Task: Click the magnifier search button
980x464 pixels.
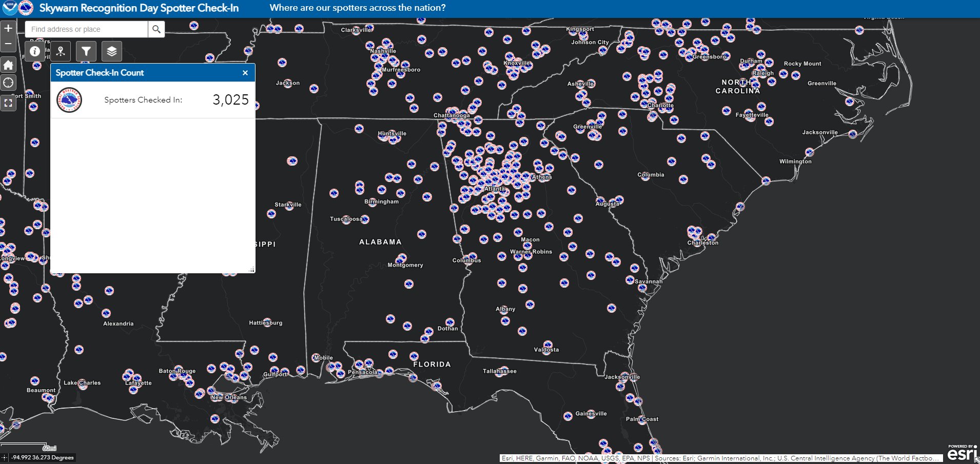Action: point(156,29)
